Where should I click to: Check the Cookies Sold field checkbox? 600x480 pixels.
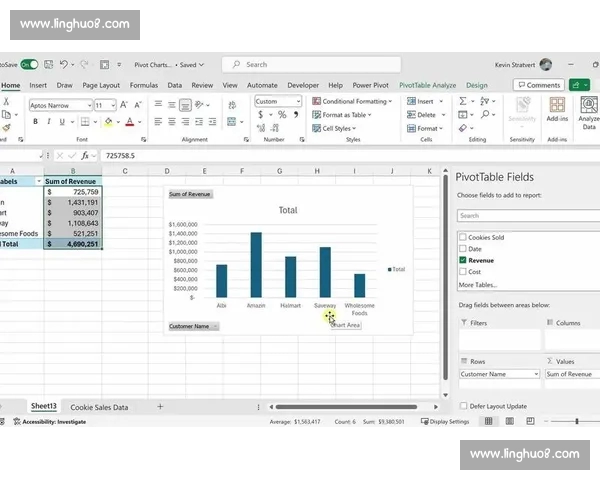point(462,237)
